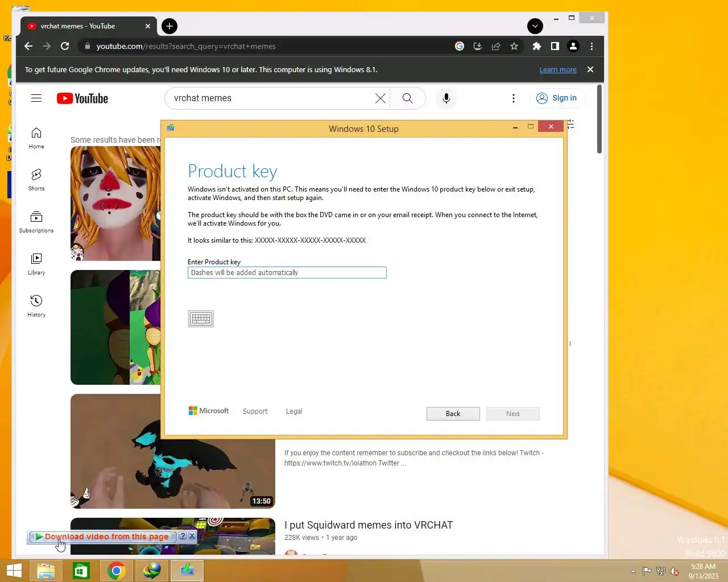The height and width of the screenshot is (582, 728).
Task: Reload the page in Chrome
Action: point(65,46)
